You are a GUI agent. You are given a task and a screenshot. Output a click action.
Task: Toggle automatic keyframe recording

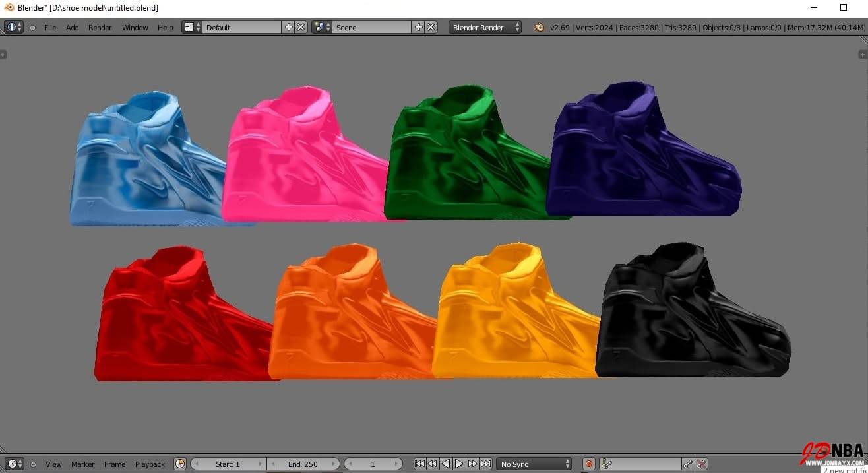point(589,464)
